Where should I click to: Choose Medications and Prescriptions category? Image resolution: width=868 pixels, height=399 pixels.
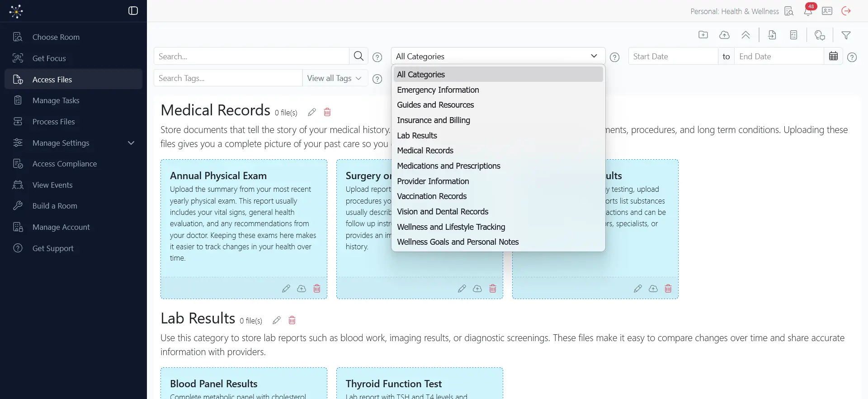click(498, 166)
